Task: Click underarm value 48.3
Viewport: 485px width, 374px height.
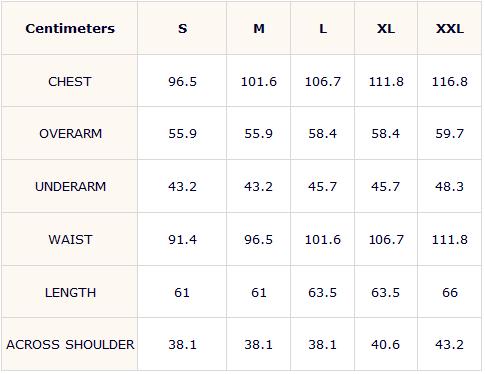Action: tap(449, 186)
